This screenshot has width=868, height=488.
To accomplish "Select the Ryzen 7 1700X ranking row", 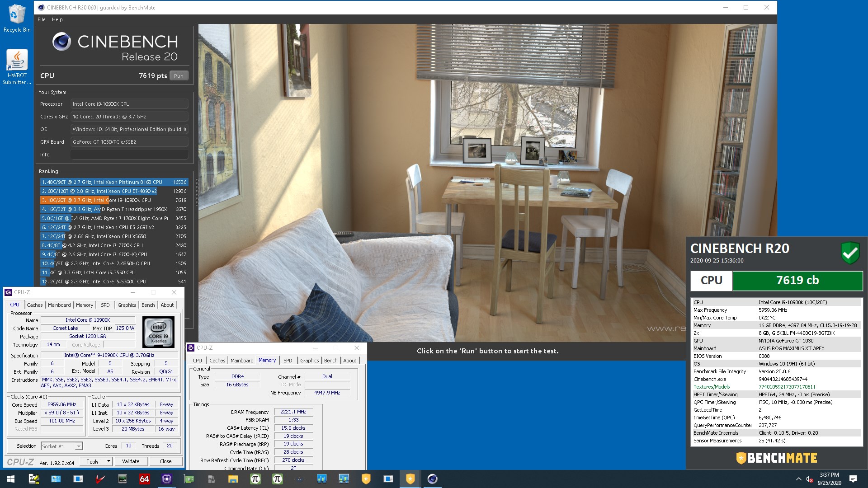I will 114,218.
